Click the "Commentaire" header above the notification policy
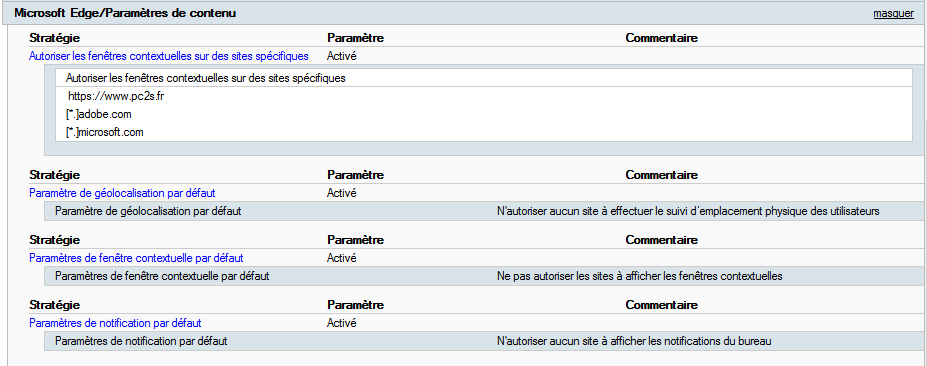Viewport: 927px width, 366px height. tap(662, 305)
